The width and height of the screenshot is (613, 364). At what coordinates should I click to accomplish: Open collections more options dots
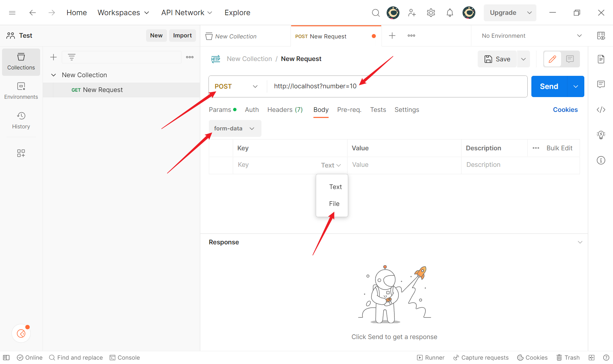pos(190,57)
